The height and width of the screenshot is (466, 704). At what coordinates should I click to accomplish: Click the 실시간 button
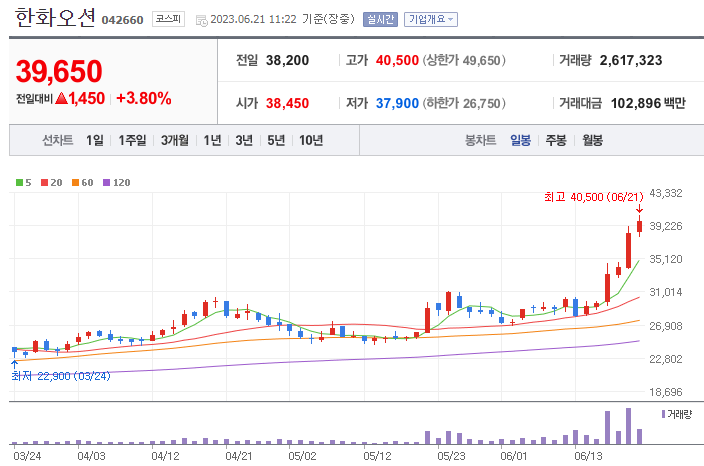point(380,19)
